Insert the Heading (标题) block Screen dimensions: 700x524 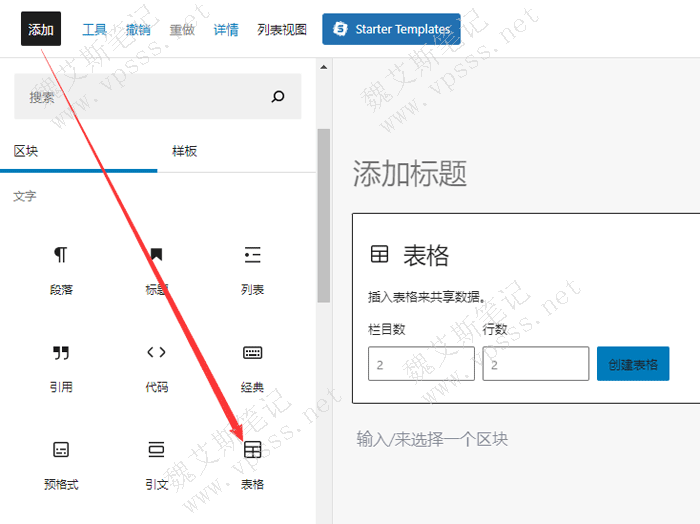point(156,270)
